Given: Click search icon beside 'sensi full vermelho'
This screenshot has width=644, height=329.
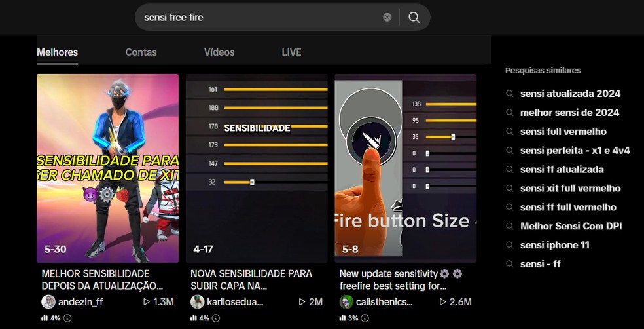Looking at the screenshot, I should click(x=510, y=132).
